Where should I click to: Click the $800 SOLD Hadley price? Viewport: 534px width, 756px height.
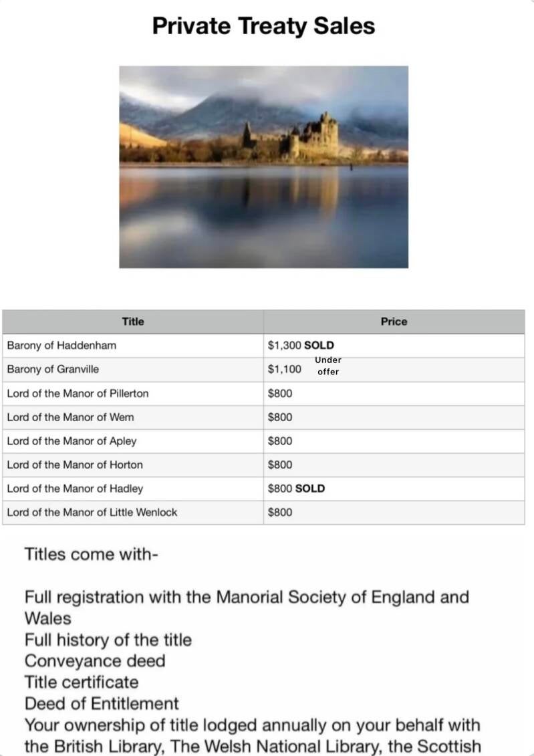[296, 489]
